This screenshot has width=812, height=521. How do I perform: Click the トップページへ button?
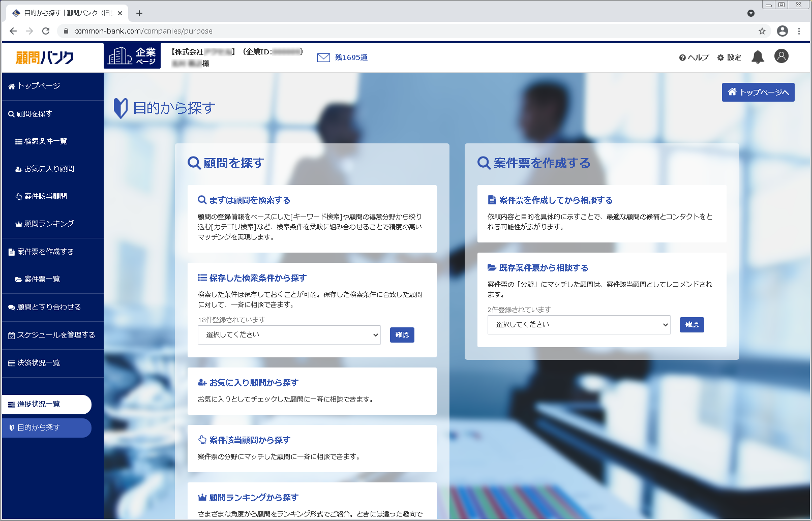pos(758,92)
